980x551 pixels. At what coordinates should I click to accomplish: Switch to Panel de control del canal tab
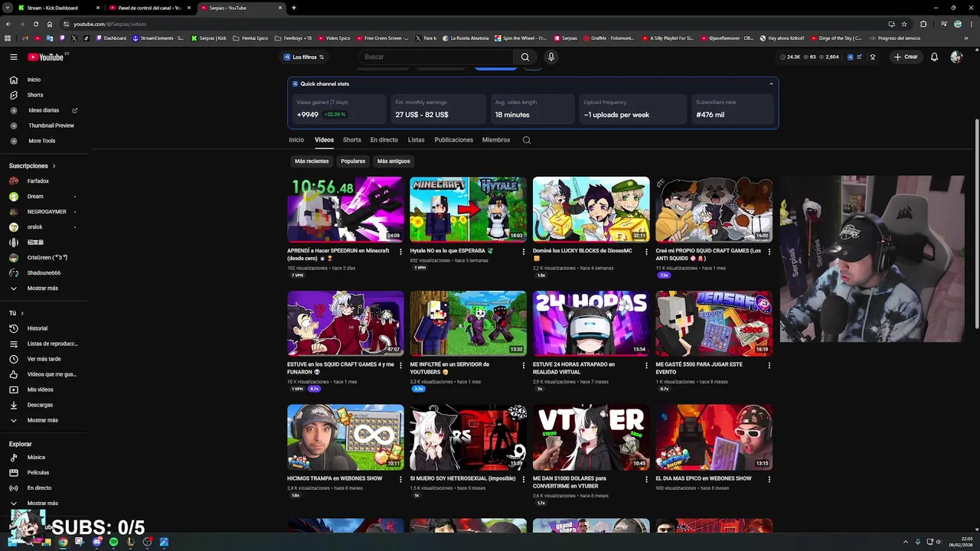(150, 8)
